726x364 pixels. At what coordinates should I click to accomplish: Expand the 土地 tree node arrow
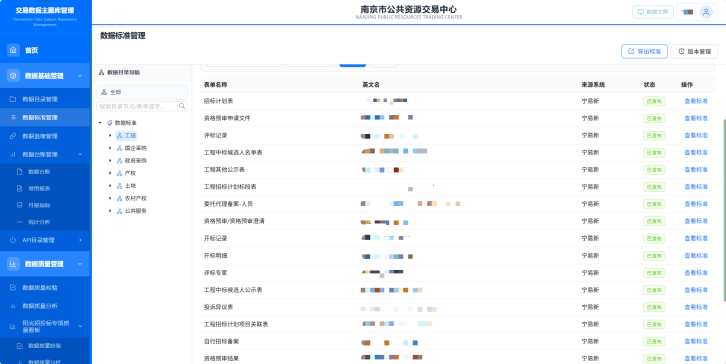(x=110, y=186)
